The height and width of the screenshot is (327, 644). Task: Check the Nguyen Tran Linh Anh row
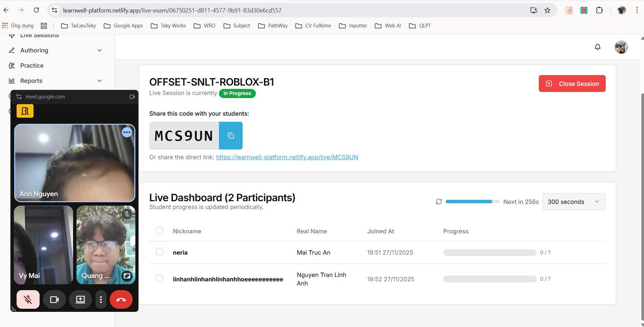pyautogui.click(x=159, y=278)
